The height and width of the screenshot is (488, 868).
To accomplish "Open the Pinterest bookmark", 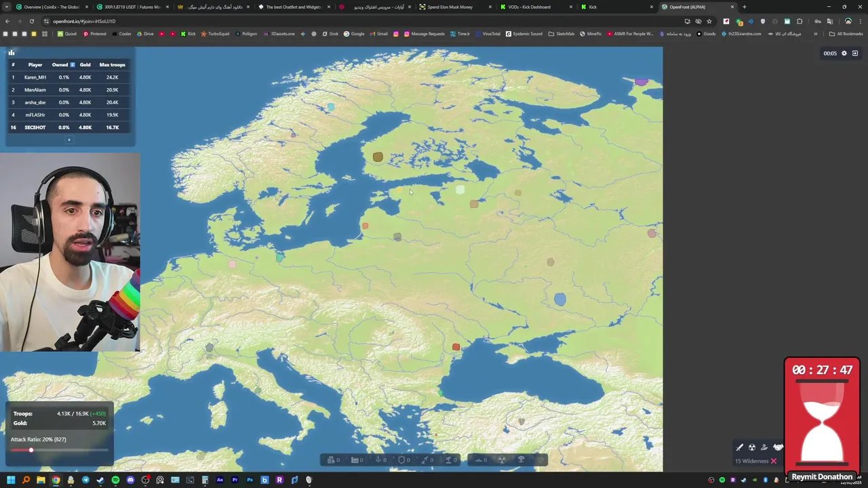I will coord(95,34).
